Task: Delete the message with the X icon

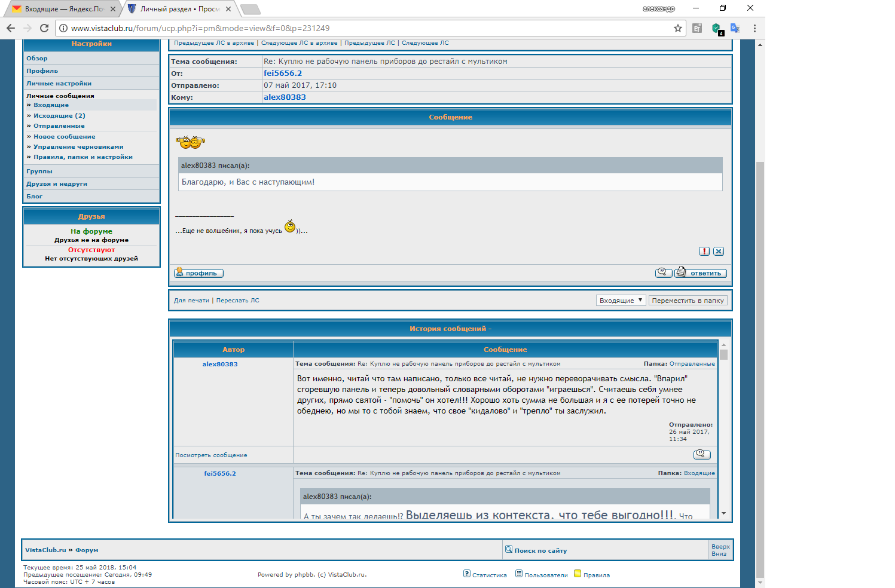Action: coord(719,252)
